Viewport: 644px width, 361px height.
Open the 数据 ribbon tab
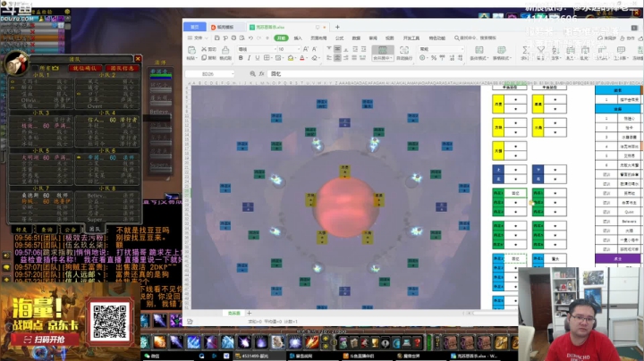356,38
